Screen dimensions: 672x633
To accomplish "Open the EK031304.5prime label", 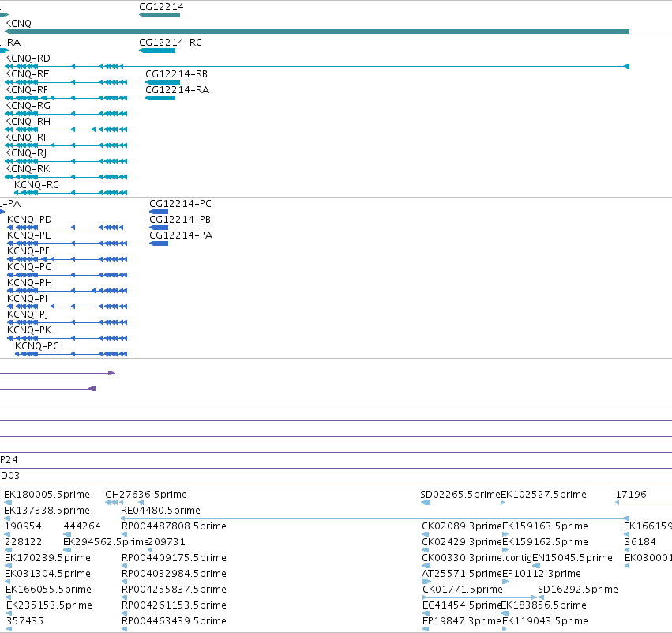I will tap(47, 575).
